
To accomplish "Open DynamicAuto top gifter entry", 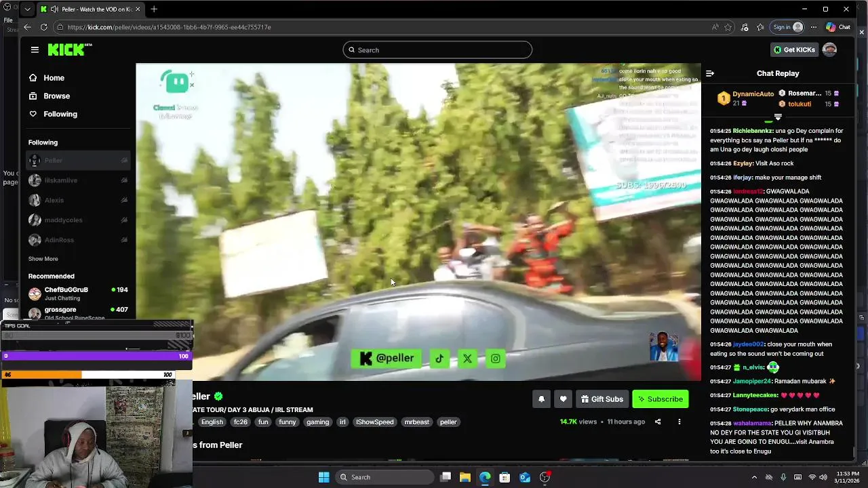I will coord(746,98).
